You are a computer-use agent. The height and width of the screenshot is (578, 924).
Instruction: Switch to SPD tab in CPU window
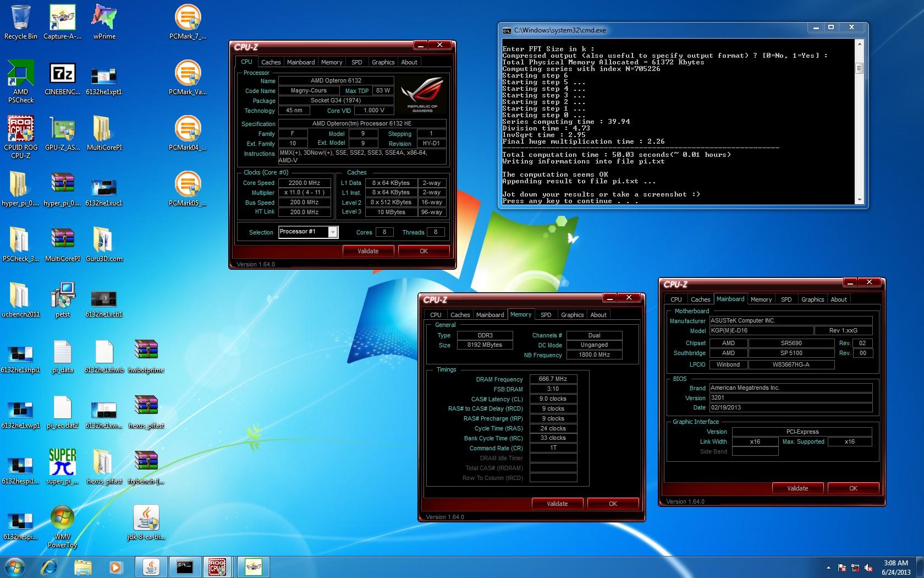pos(357,62)
